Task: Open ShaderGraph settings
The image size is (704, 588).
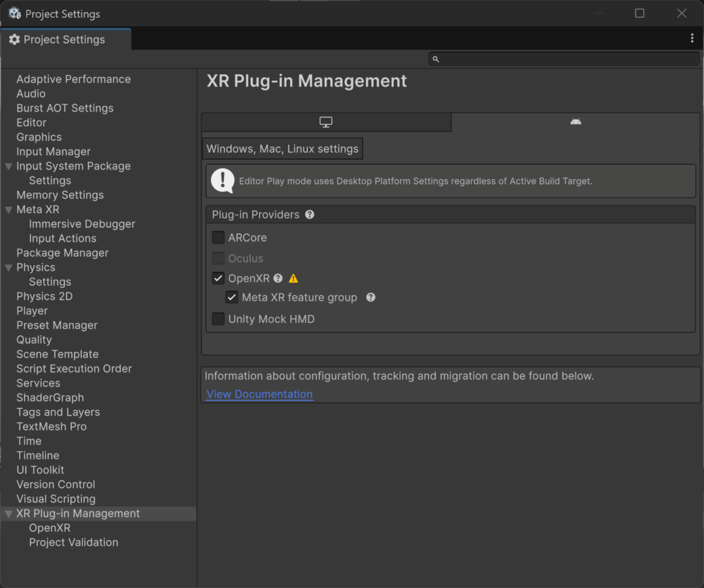Action: coord(50,398)
